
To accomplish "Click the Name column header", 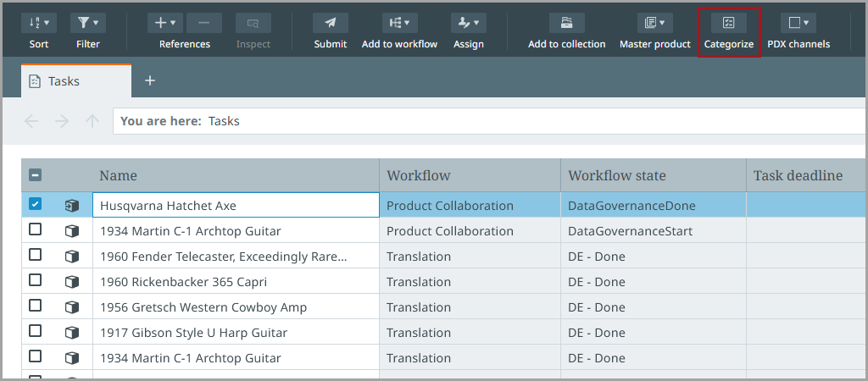I will pyautogui.click(x=118, y=175).
